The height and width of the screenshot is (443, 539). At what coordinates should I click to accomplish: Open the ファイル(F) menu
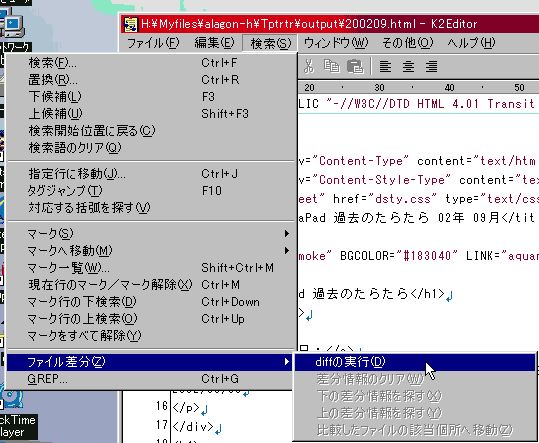(153, 43)
